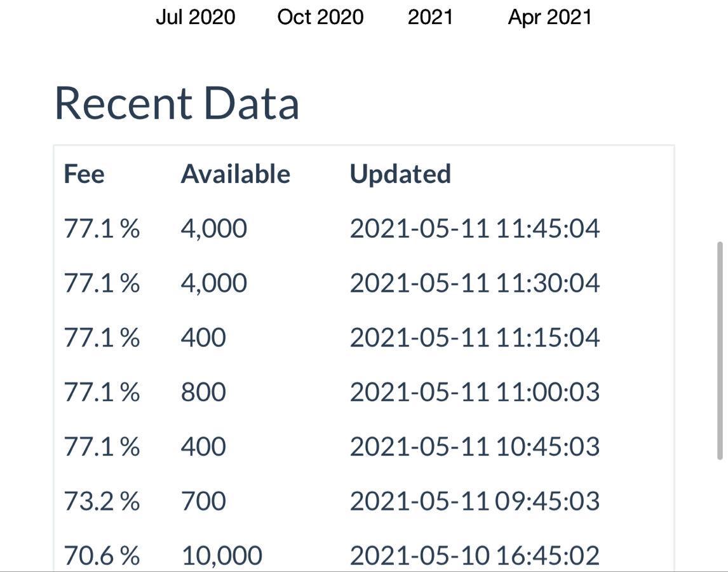The width and height of the screenshot is (728, 572).
Task: Click timestamp 2021-05-11 11:00:03
Action: coord(475,392)
